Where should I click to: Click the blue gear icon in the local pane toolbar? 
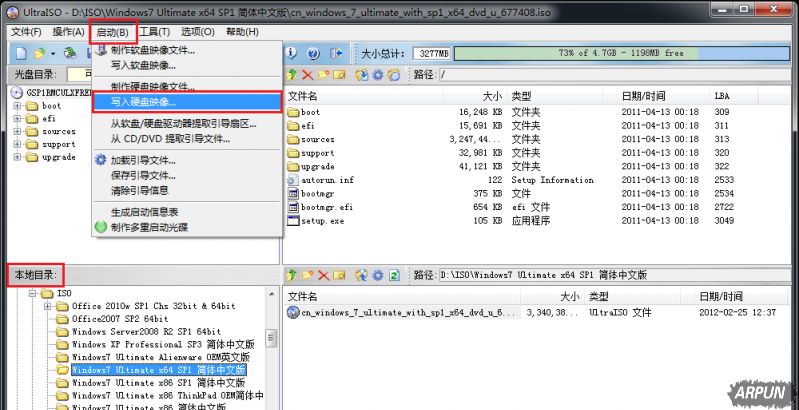coord(378,275)
